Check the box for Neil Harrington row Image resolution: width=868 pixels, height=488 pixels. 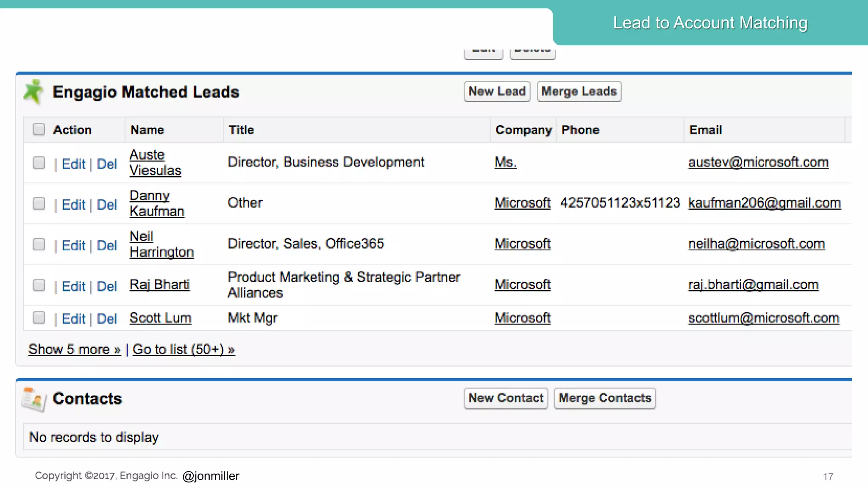click(x=39, y=244)
